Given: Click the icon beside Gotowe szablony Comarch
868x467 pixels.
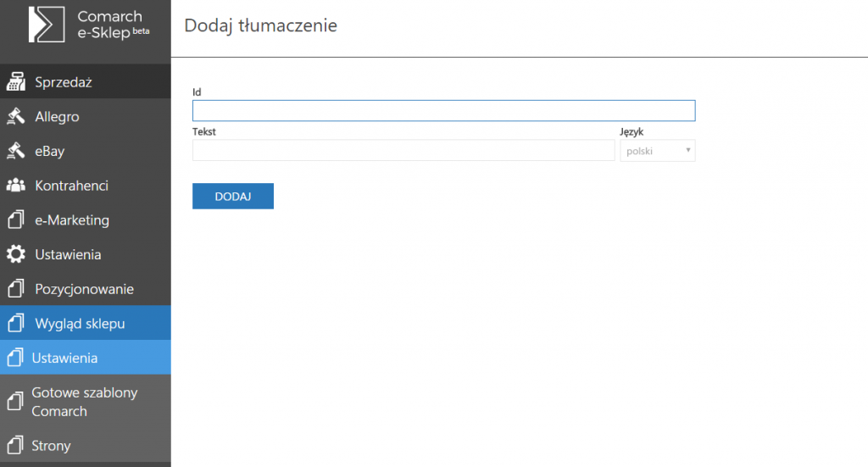Looking at the screenshot, I should tap(15, 401).
